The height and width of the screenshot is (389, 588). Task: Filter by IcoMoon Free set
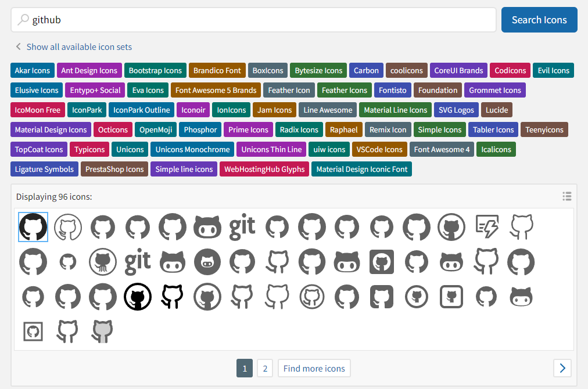(38, 110)
